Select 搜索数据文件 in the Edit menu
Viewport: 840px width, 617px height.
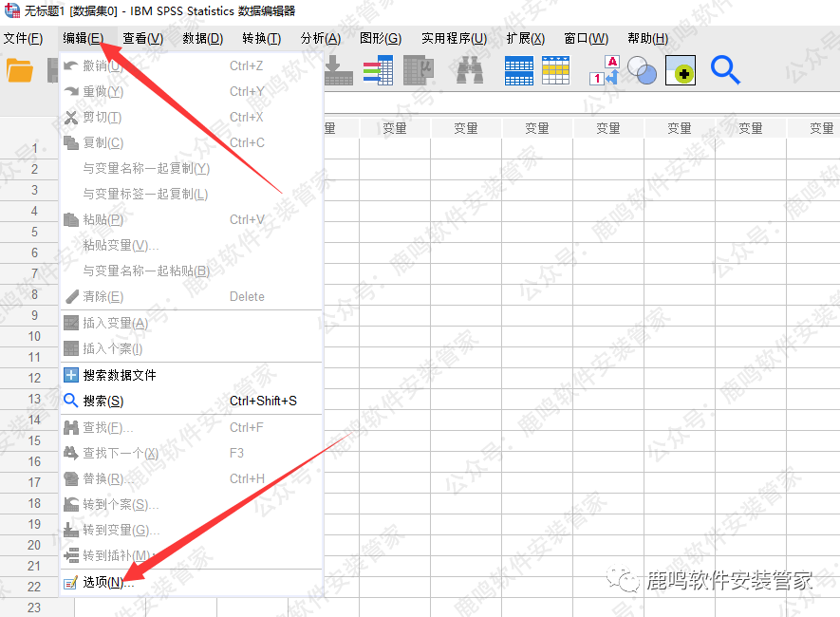191,375
